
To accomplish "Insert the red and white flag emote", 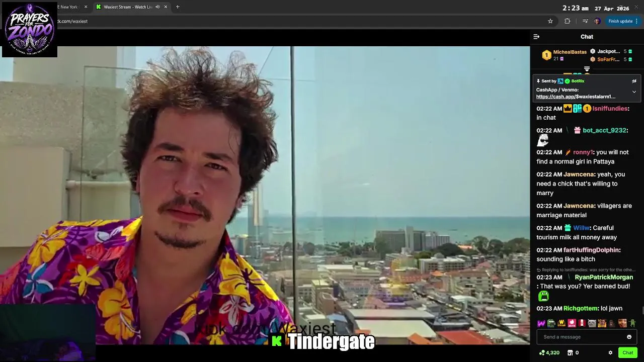I will click(x=582, y=323).
